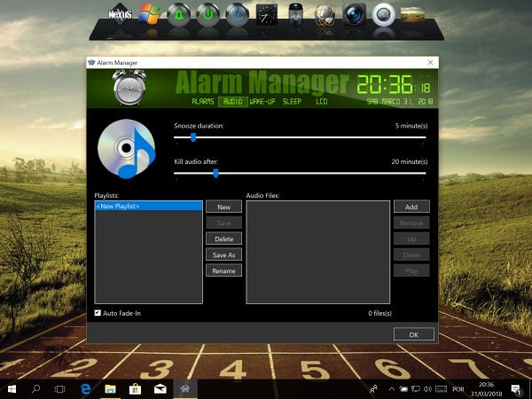Open the WAKE-UP tab
The height and width of the screenshot is (399, 532).
262,102
